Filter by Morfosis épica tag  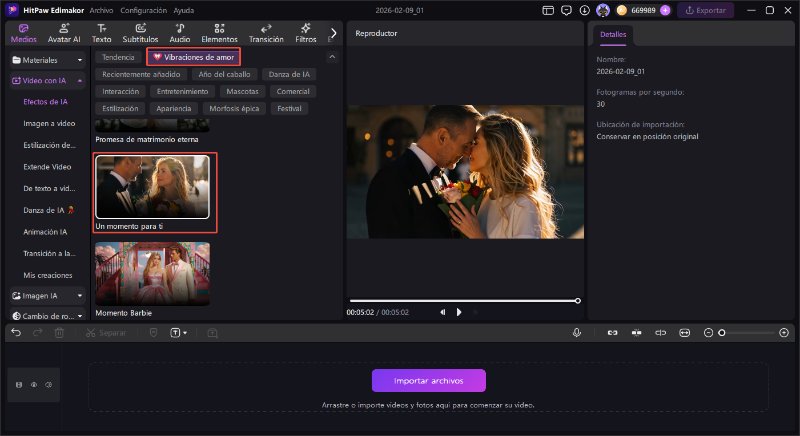tap(234, 108)
